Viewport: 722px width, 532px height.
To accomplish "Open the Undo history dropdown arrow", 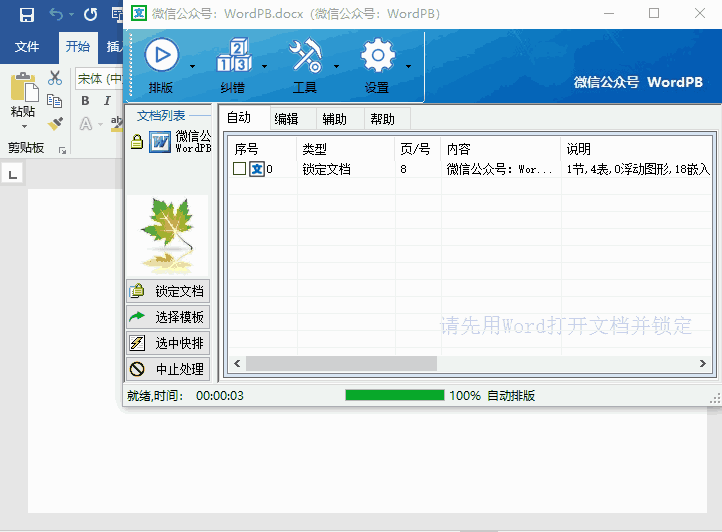I will (71, 15).
